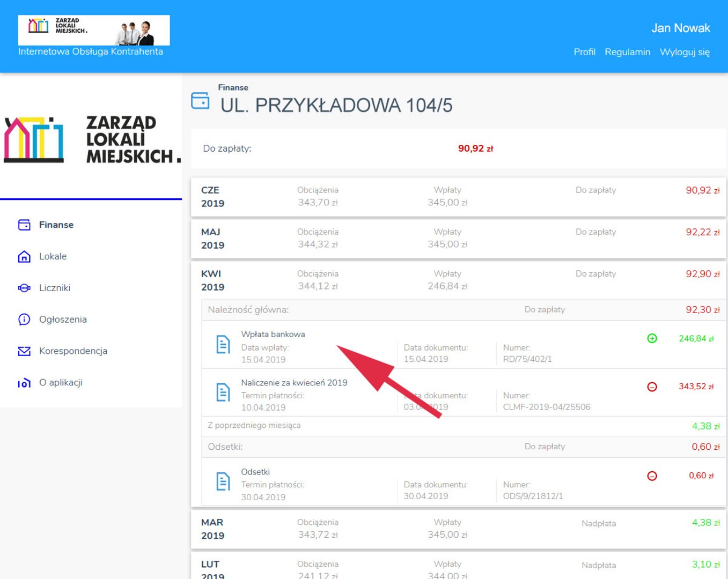Expand the CZE 2019 month row

coord(458,197)
